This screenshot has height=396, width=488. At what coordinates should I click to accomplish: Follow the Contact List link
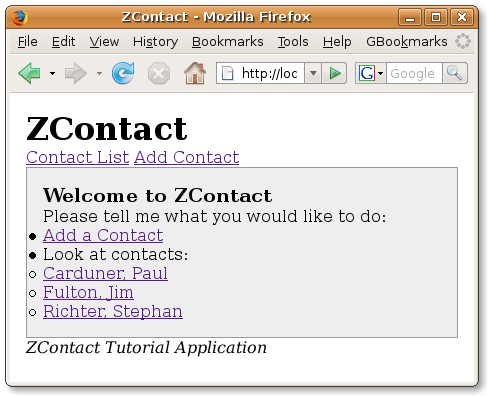[x=78, y=157]
